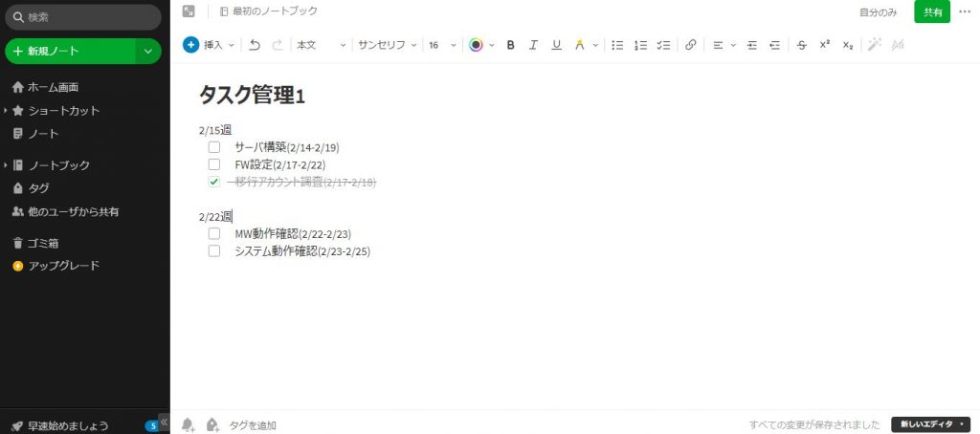Click the すべての変更が保存されました status text

(x=815, y=424)
